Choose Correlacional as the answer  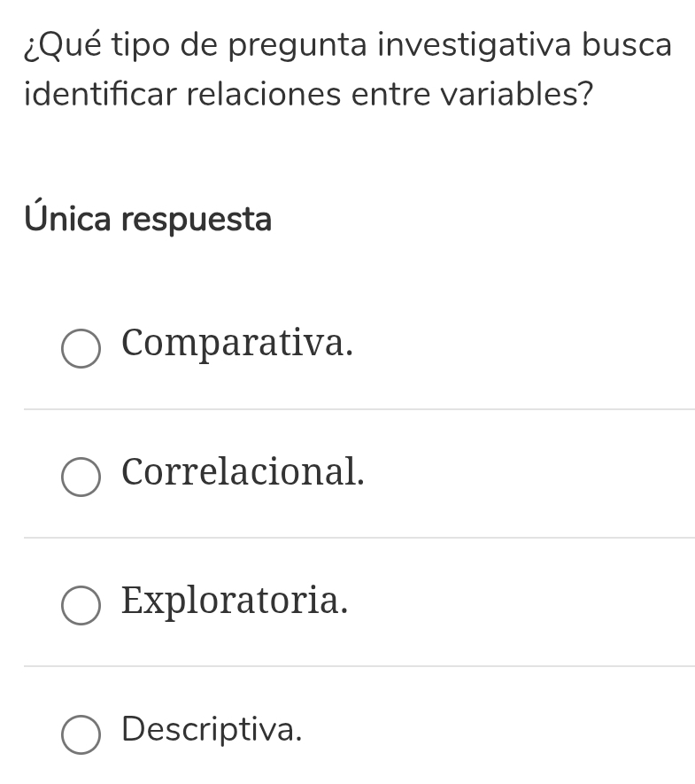tap(81, 477)
